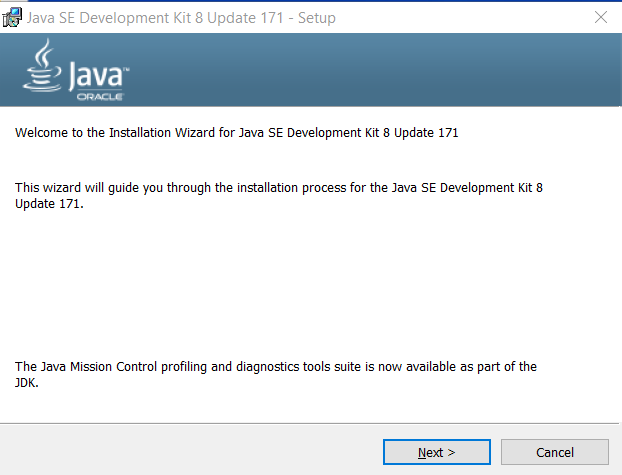Close the JDK Setup window
This screenshot has width=622, height=475.
pos(601,17)
